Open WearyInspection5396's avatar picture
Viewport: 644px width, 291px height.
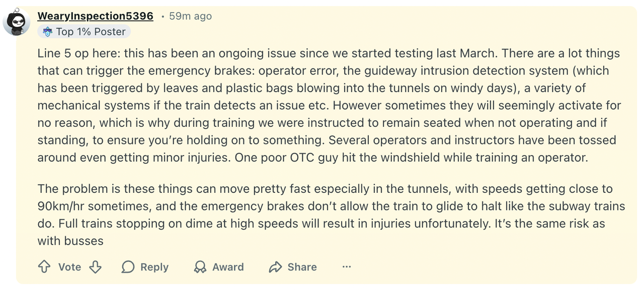17,22
